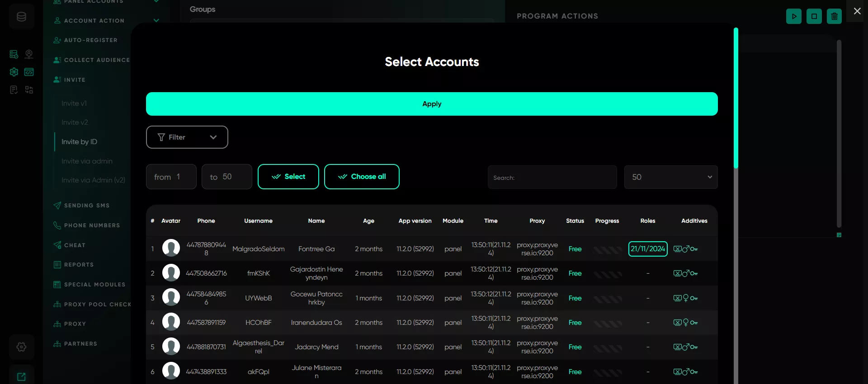The width and height of the screenshot is (868, 384).
Task: Sort by the Phone column header
Action: pos(206,221)
